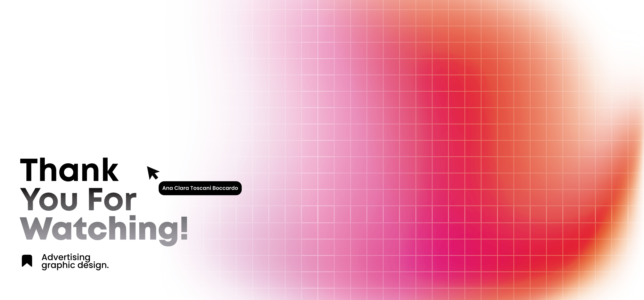
Task: Click the word Ana in the black label
Action: click(x=168, y=188)
